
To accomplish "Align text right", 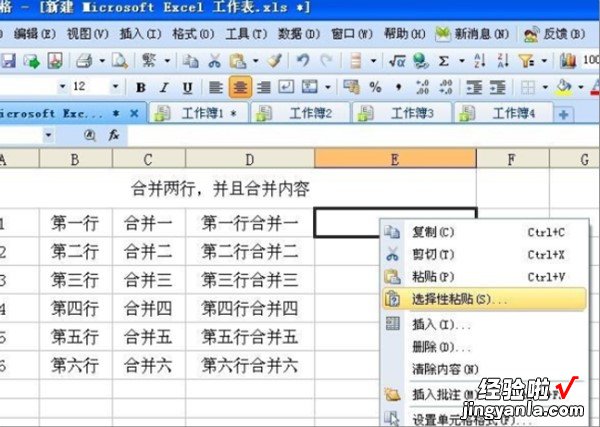I will coord(264,88).
